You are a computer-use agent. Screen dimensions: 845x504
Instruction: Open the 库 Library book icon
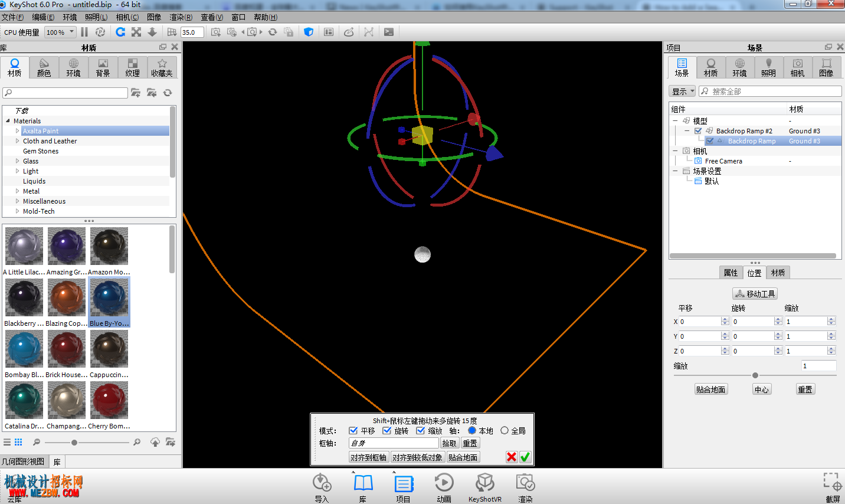point(363,487)
